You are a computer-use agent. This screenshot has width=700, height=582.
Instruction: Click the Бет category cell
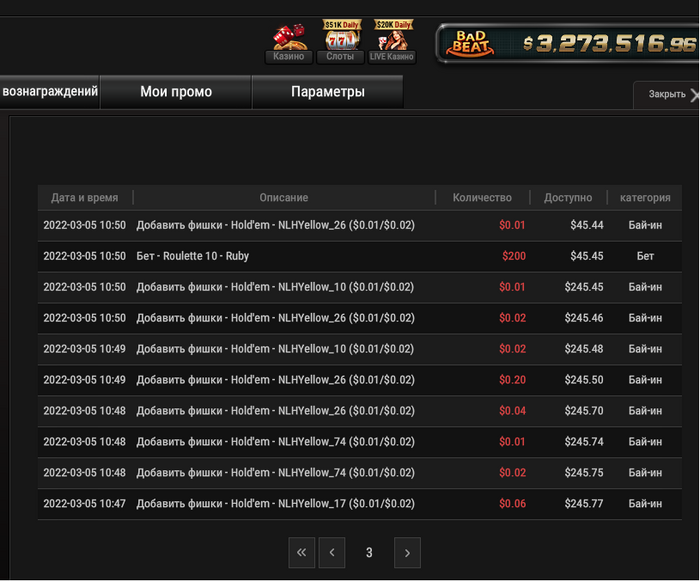645,256
